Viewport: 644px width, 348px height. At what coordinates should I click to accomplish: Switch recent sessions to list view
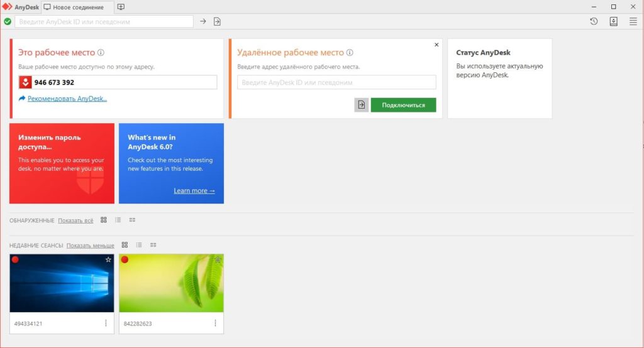click(x=139, y=245)
